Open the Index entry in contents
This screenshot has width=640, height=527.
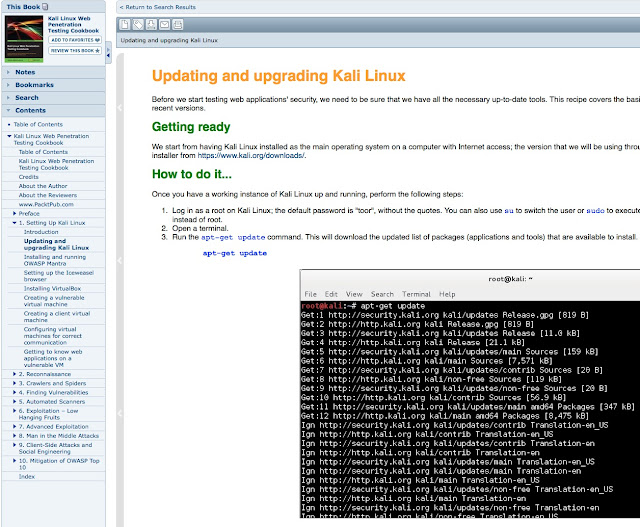27,477
